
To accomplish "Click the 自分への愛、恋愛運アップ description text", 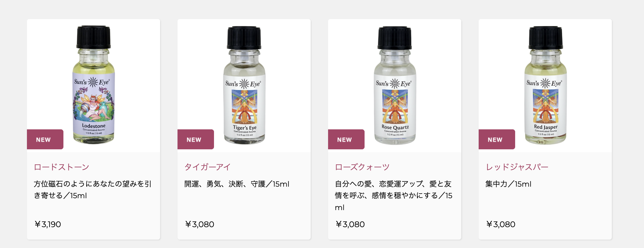I will (394, 196).
